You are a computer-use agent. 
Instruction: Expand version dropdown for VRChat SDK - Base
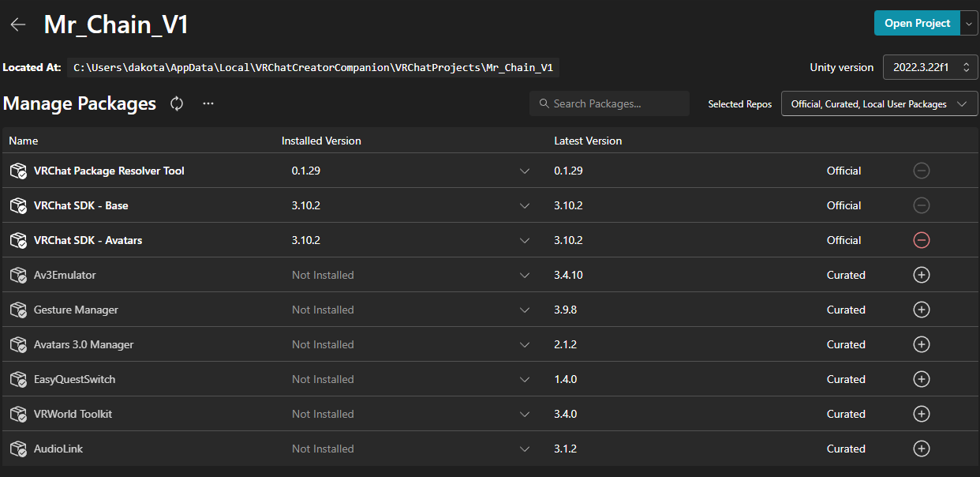(x=525, y=205)
